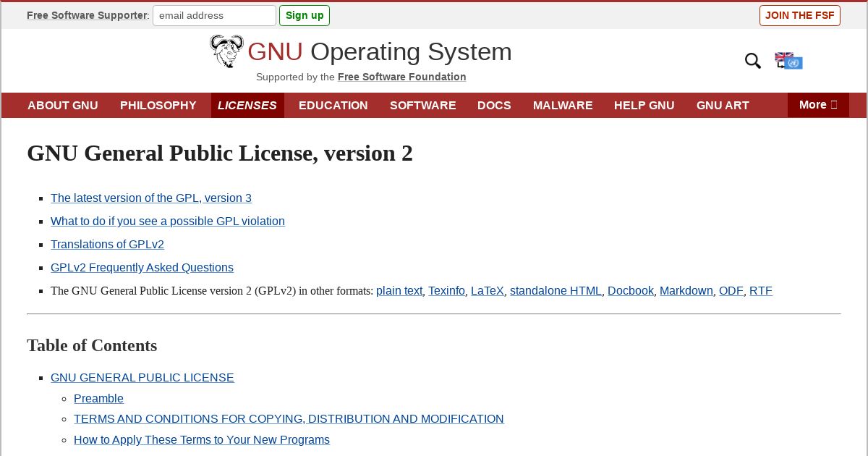Click the Table of Contents heading
The height and width of the screenshot is (456, 868).
[x=92, y=345]
